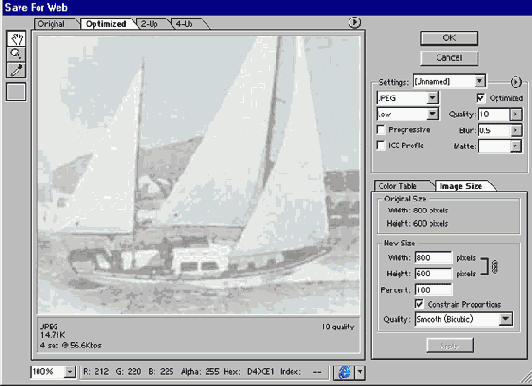532x386 pixels.
Task: Switch to the 2-Up tab
Action: tap(151, 24)
